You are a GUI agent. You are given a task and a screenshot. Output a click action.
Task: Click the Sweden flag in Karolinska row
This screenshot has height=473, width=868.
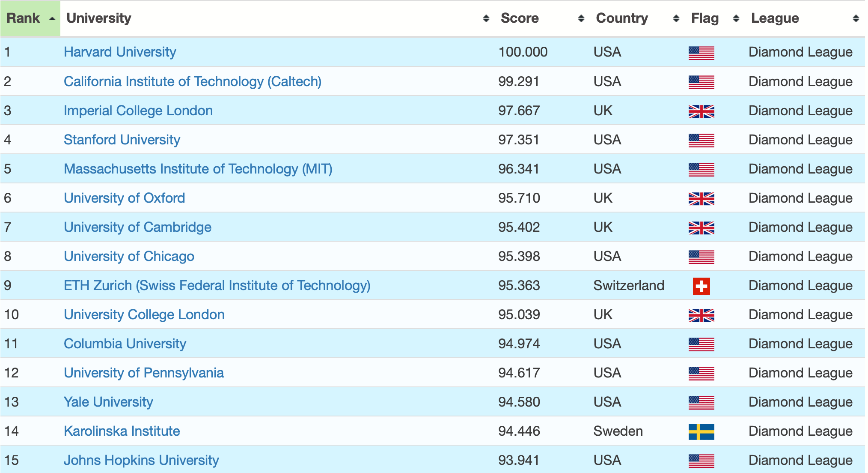tap(701, 431)
